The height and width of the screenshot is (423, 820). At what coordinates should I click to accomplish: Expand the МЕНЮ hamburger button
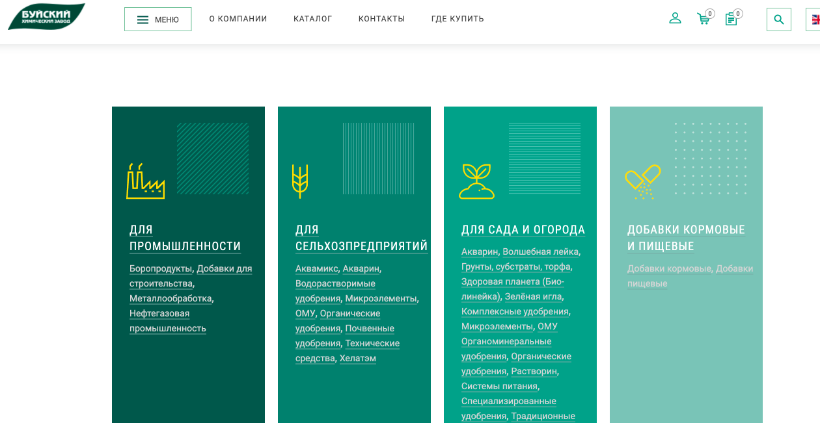pos(158,19)
